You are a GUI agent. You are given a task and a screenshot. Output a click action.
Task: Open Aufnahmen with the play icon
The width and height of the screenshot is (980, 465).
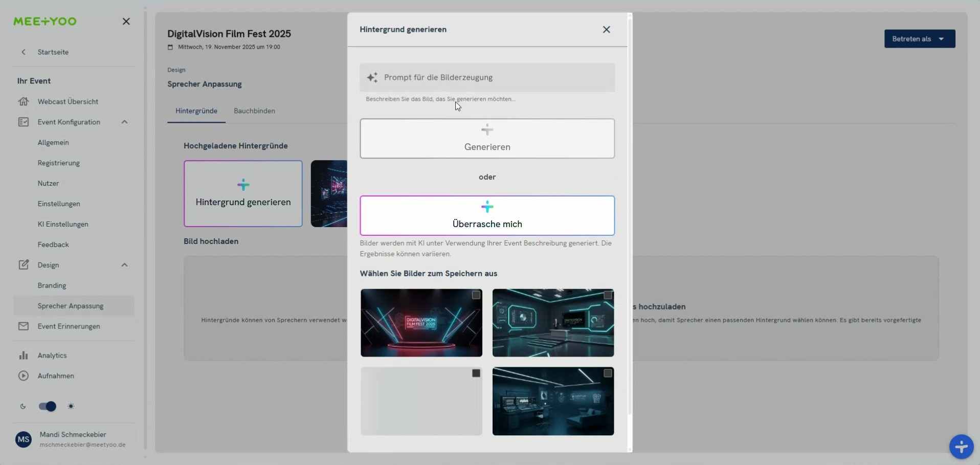point(24,376)
